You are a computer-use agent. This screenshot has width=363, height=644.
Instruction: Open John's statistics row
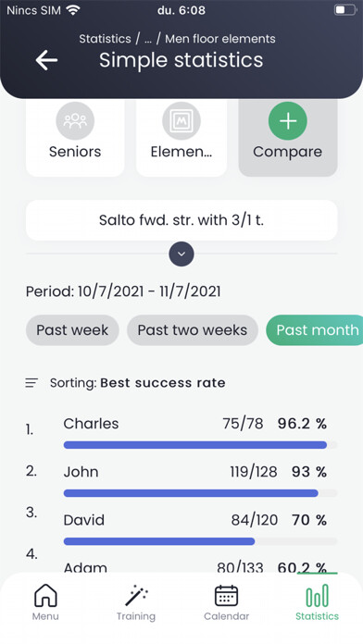pos(181,479)
